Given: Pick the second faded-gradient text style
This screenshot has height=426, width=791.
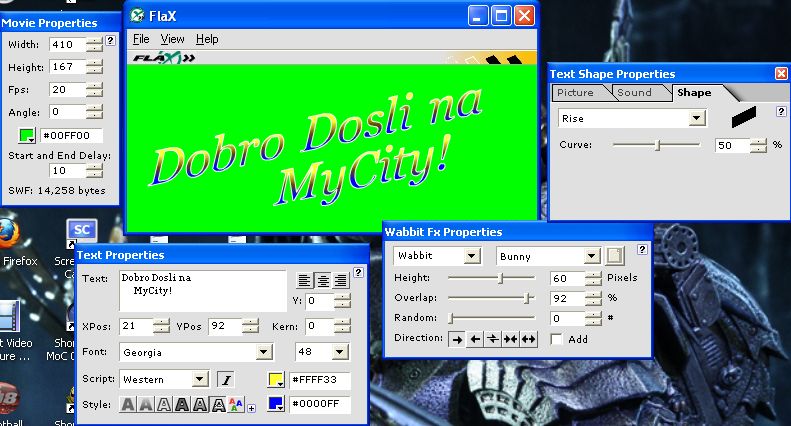Looking at the screenshot, I should pos(146,404).
